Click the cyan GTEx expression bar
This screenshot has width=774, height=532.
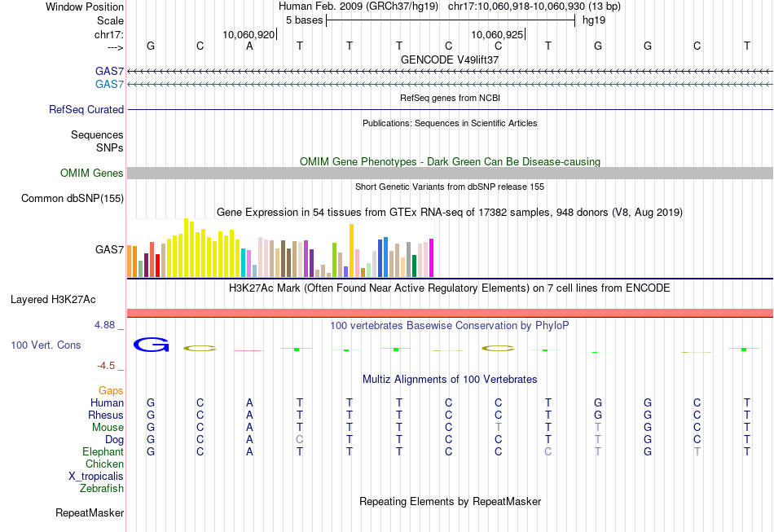pyautogui.click(x=243, y=263)
